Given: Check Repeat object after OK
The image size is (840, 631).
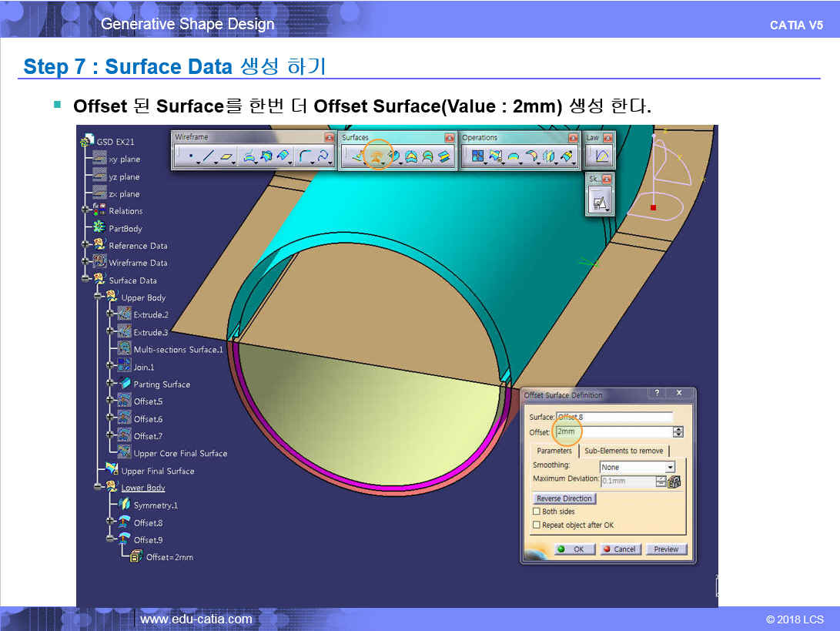Looking at the screenshot, I should pyautogui.click(x=537, y=525).
